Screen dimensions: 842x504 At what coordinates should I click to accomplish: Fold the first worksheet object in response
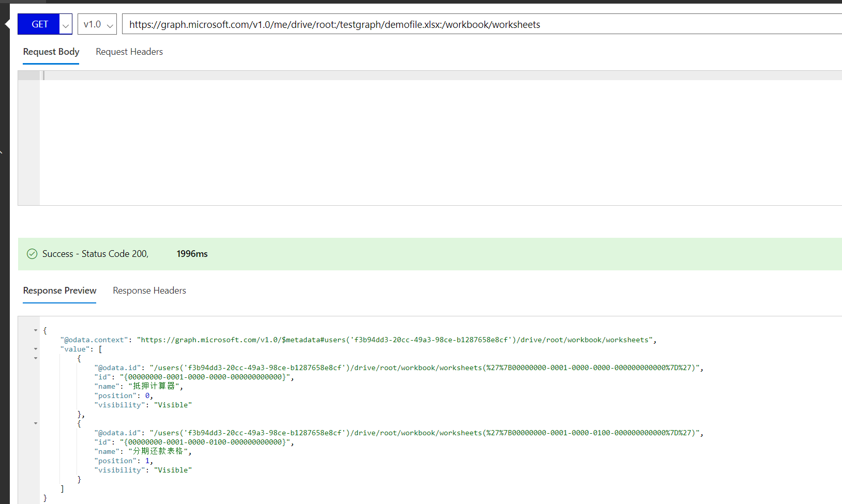36,358
